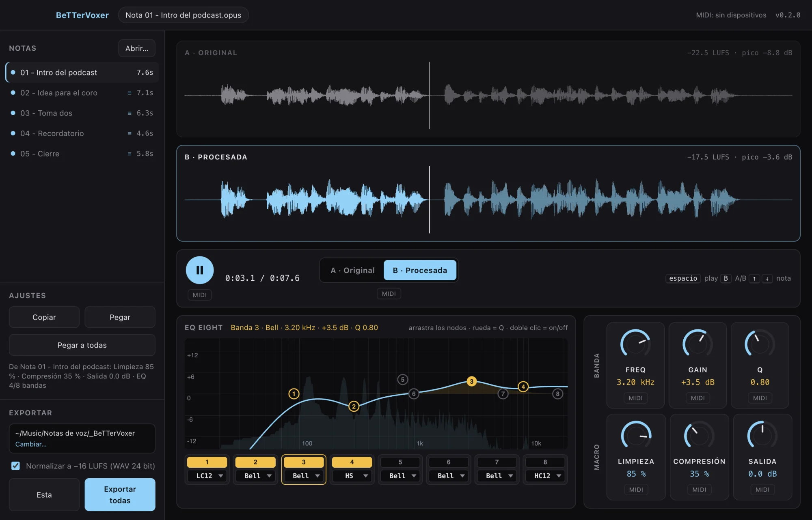Select EQ node 1 on the curve

294,394
